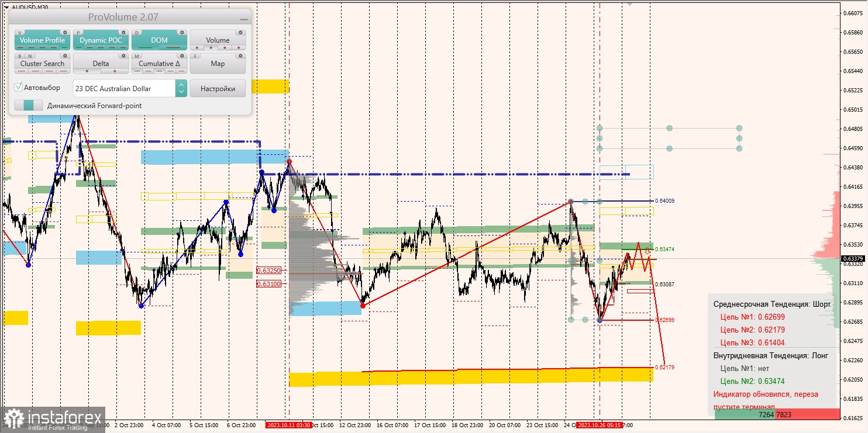The height and width of the screenshot is (433, 868).
Task: Click the red 7823 volume bar
Action: pyautogui.click(x=807, y=414)
